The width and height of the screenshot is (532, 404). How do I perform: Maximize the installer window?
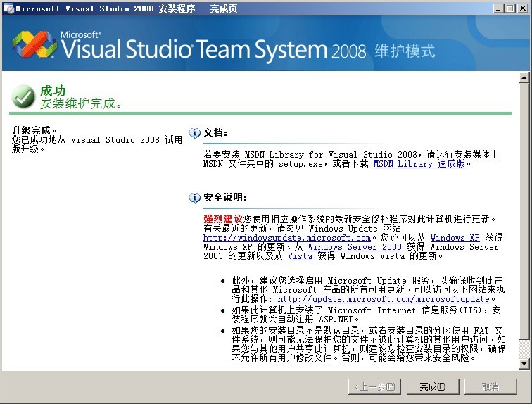pyautogui.click(x=510, y=8)
